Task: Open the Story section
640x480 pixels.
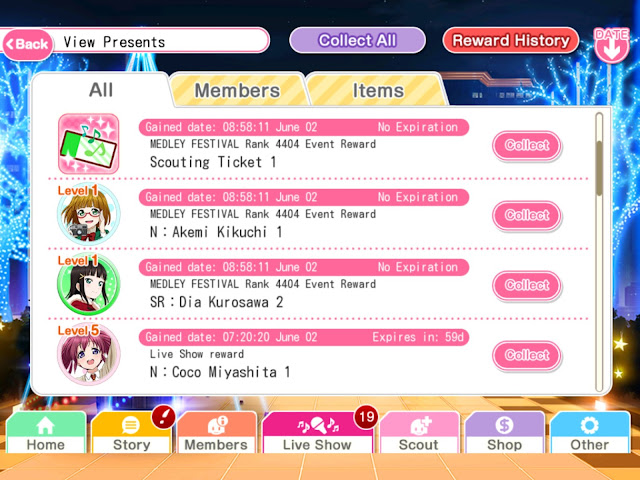Action: 131,433
